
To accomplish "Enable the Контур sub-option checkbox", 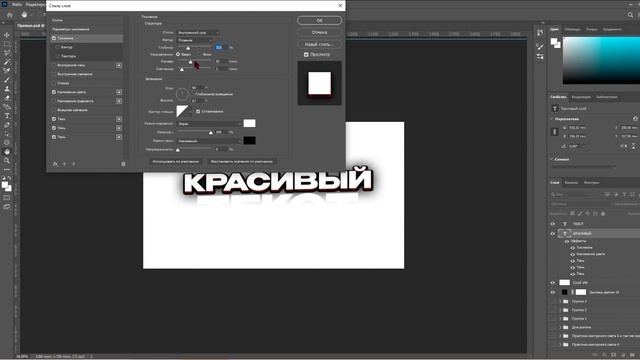I will pyautogui.click(x=58, y=47).
